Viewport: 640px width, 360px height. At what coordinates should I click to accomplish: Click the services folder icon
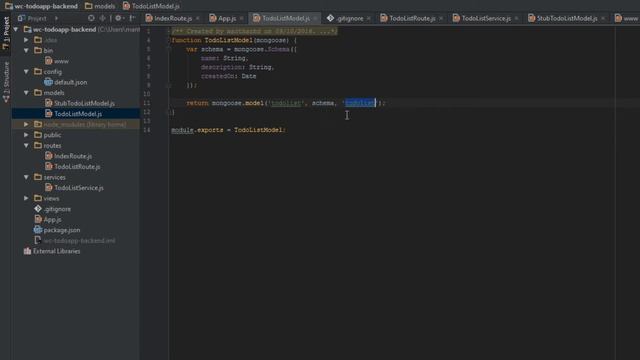pos(38,177)
